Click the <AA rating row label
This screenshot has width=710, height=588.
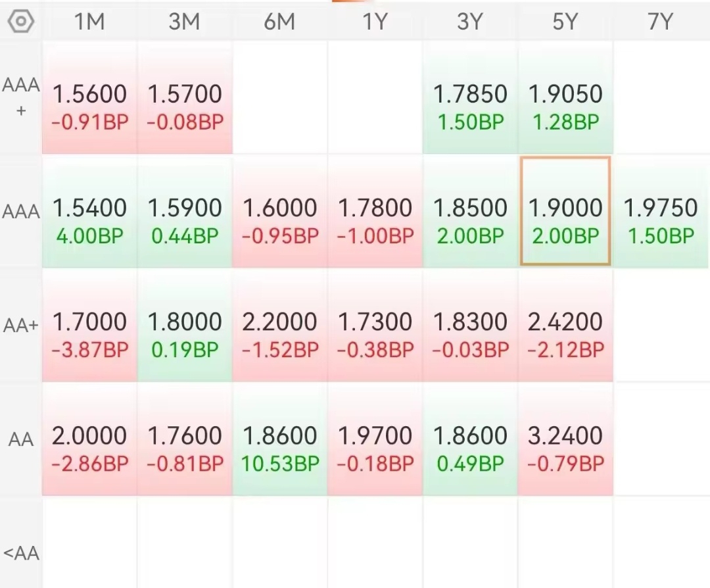pos(21,553)
